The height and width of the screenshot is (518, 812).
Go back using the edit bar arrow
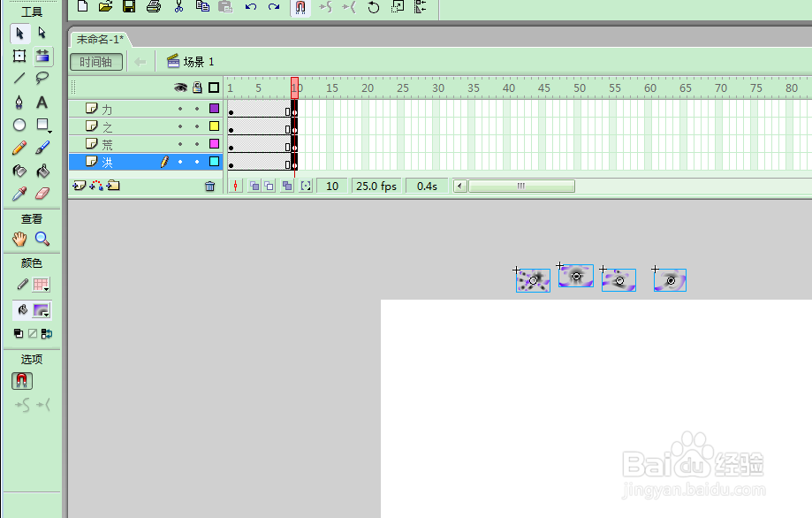[x=140, y=62]
